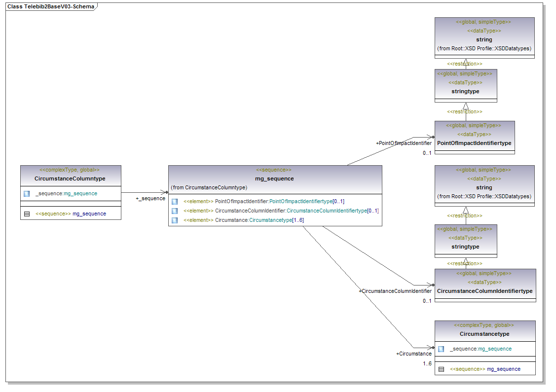
Task: Select the Class Telebib2BaseV03-Schema diagram tab
Action: (51, 6)
